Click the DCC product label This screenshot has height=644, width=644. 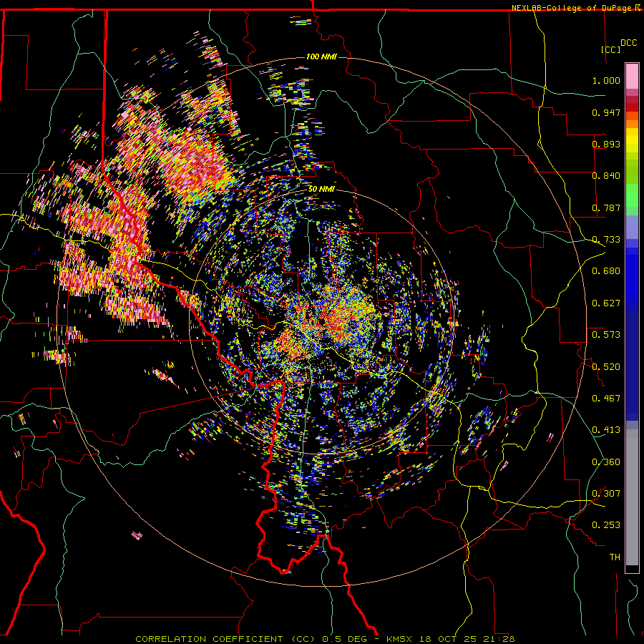click(628, 43)
